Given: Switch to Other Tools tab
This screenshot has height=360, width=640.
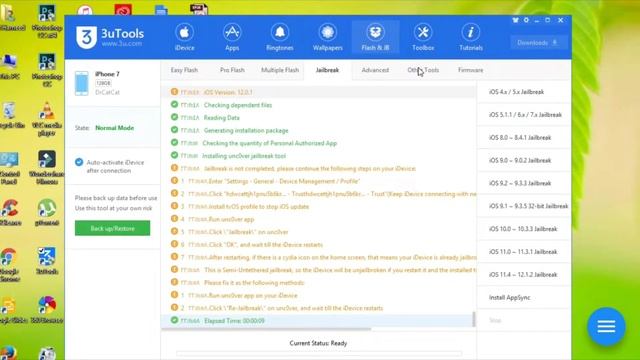Looking at the screenshot, I should [423, 70].
